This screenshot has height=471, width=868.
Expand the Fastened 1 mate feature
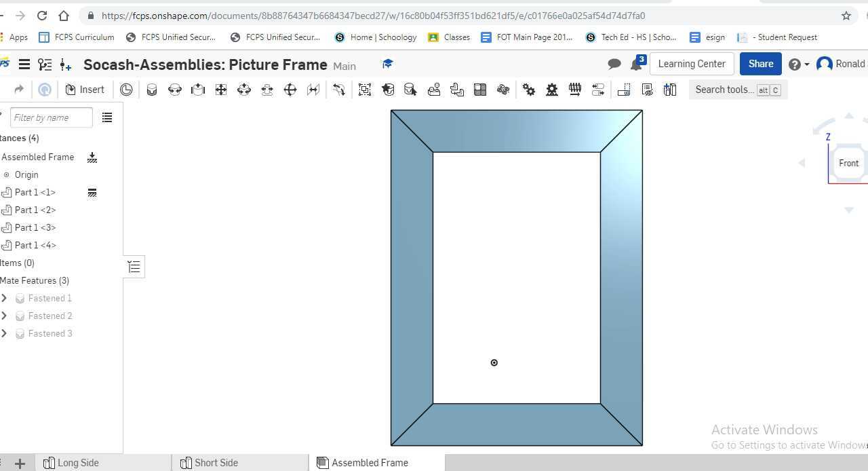5,298
